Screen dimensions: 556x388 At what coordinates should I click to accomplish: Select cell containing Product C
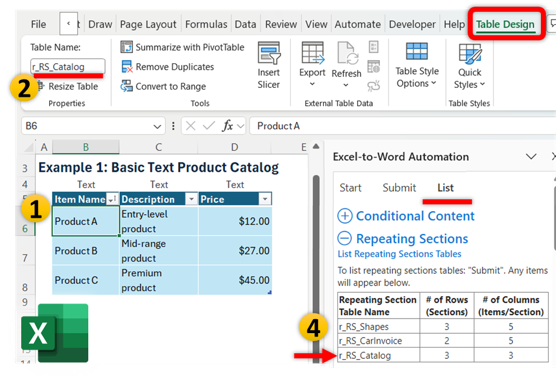pos(86,280)
